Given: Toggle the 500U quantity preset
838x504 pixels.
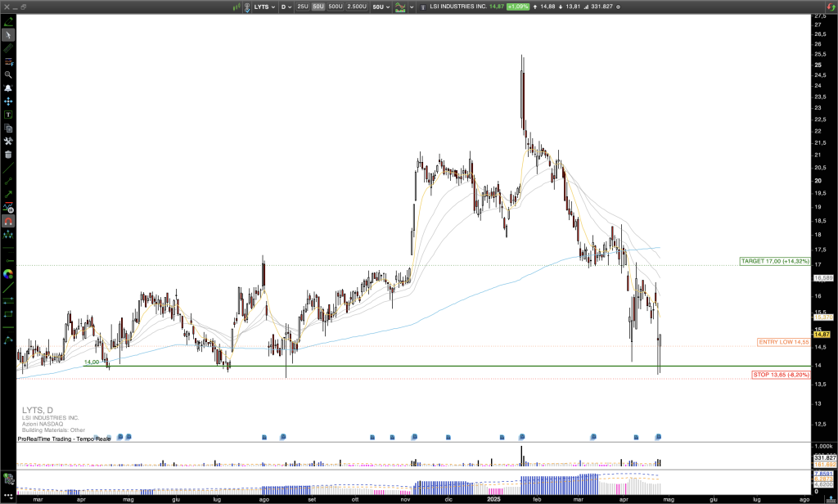Looking at the screenshot, I should [x=334, y=7].
